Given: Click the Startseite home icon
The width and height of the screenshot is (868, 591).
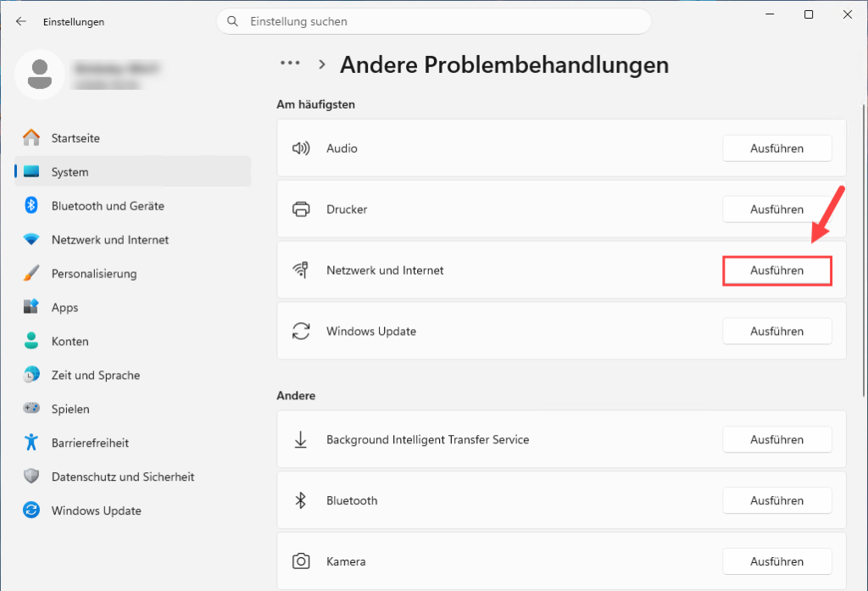Looking at the screenshot, I should pos(31,137).
